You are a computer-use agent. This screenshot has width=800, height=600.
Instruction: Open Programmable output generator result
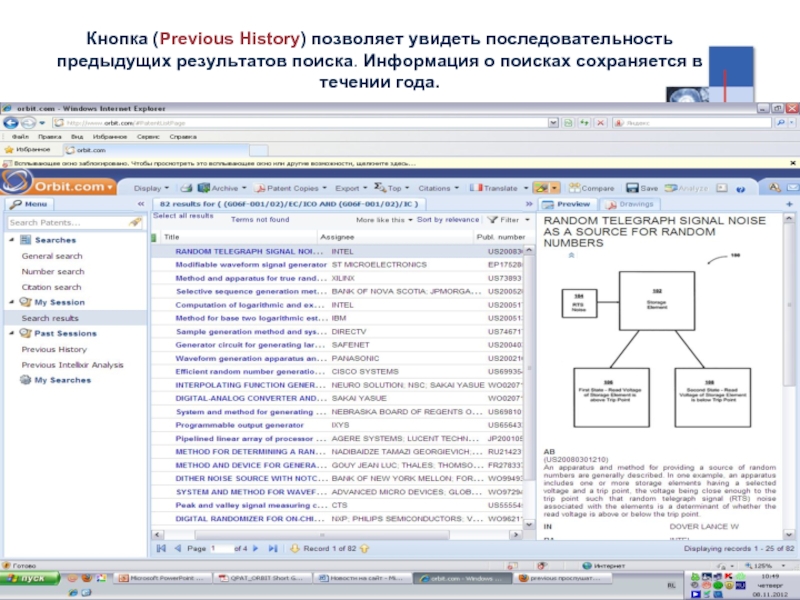pos(239,425)
